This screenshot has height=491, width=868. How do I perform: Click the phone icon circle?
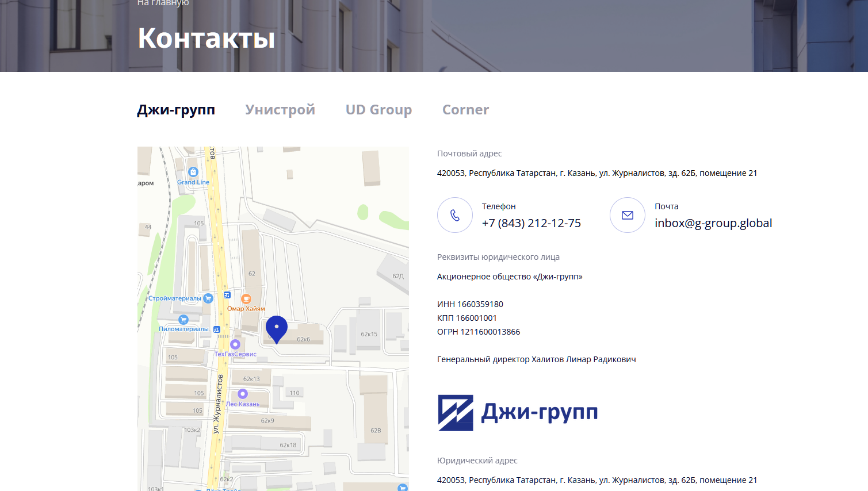click(454, 215)
